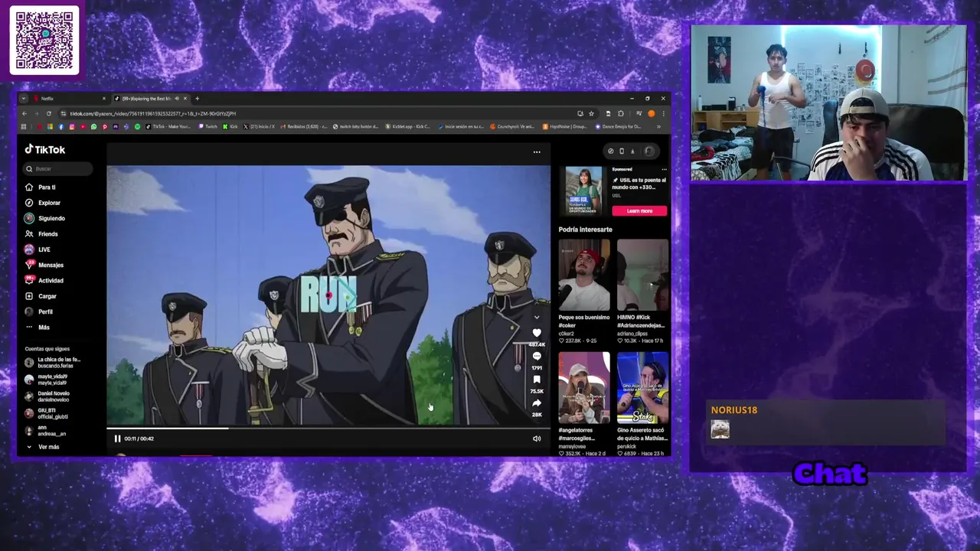The height and width of the screenshot is (551, 980).
Task: Open Daniel Novelo account
Action: tap(47, 396)
